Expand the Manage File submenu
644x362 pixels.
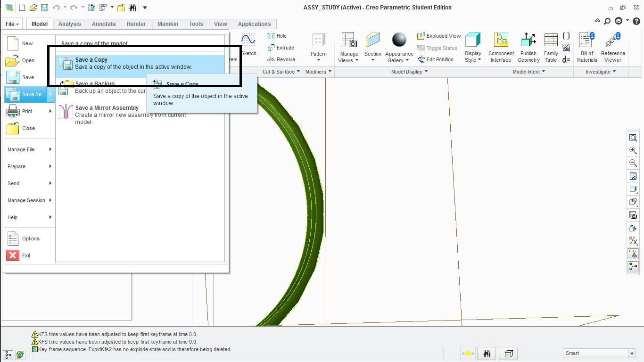tap(29, 149)
